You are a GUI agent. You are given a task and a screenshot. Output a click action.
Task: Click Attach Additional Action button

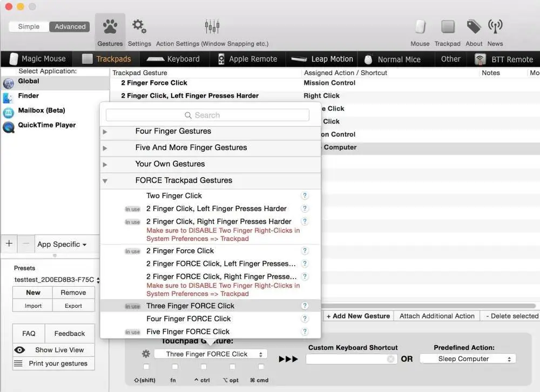click(x=437, y=316)
